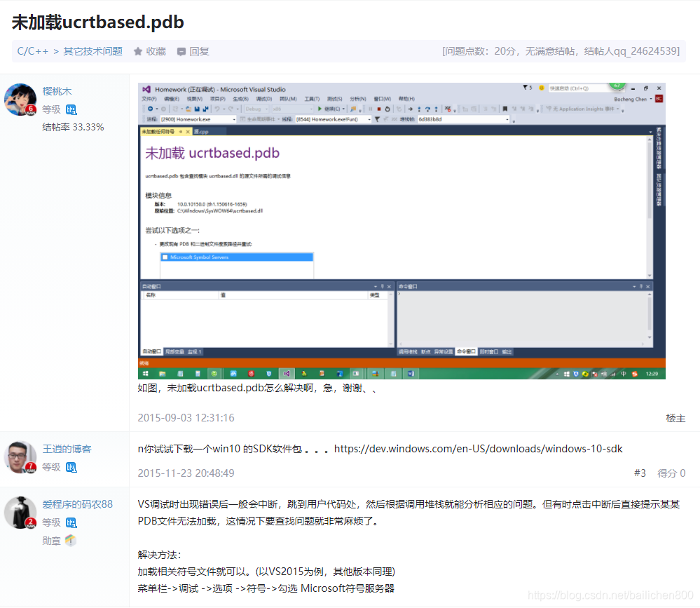Click the avatar of 王道的博客

click(x=20, y=457)
